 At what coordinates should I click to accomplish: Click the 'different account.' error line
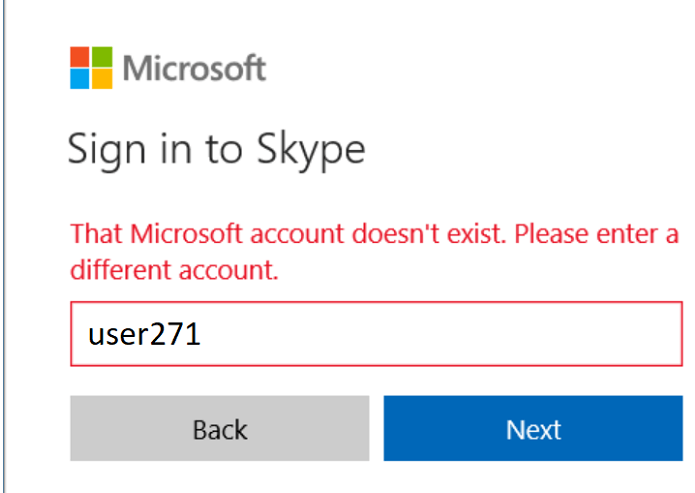coord(173,270)
